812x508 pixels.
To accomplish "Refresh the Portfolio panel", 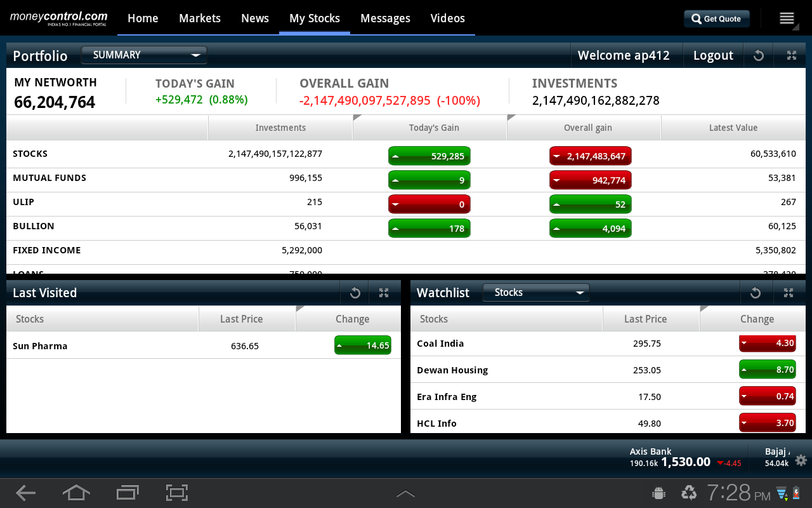I will tap(758, 56).
